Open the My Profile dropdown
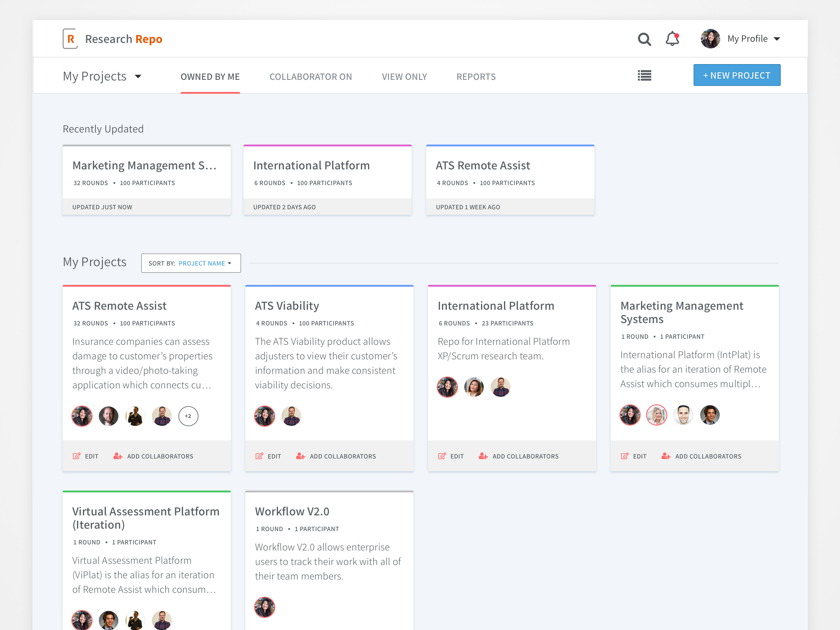 point(754,38)
